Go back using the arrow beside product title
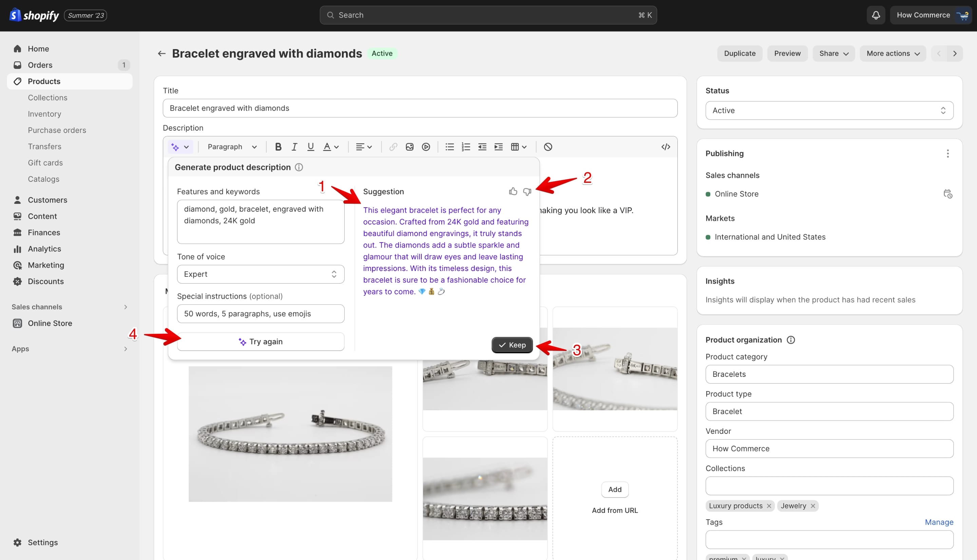This screenshot has width=977, height=560. [x=161, y=54]
